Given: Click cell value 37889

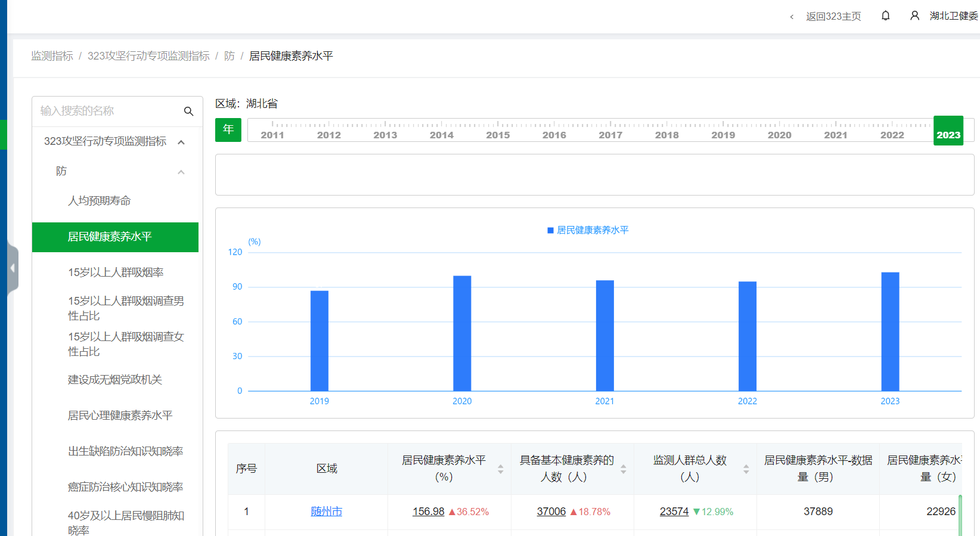Looking at the screenshot, I should pyautogui.click(x=818, y=512).
